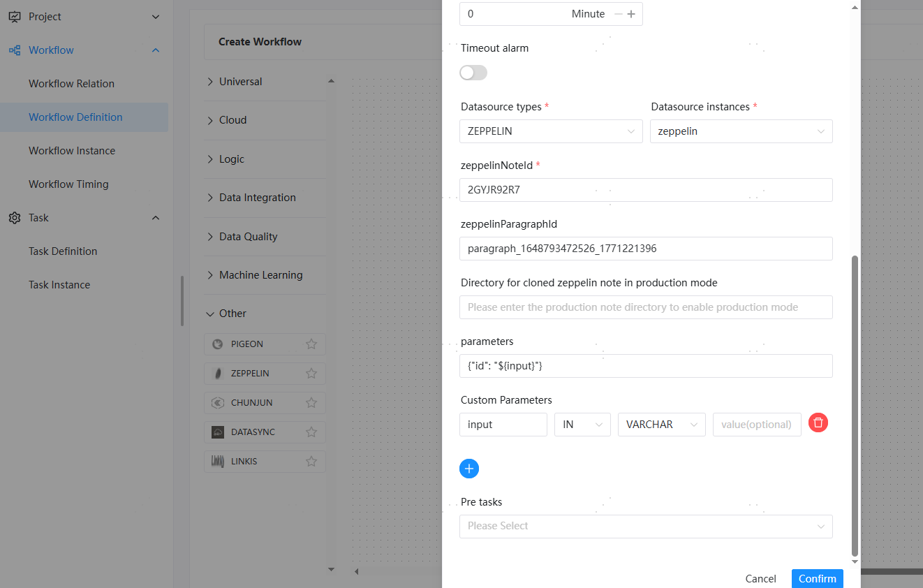This screenshot has width=923, height=588.
Task: Expand the Machine Learning category
Action: 260,275
